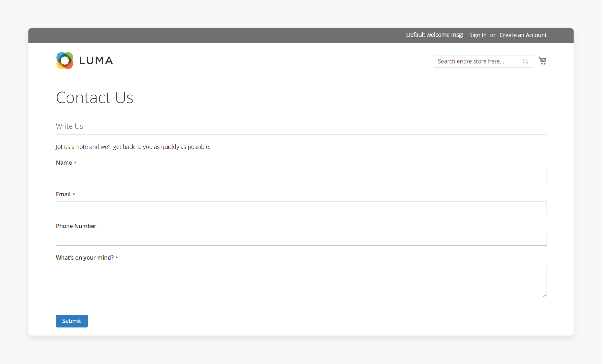The height and width of the screenshot is (364, 602).
Task: Focus the store search field
Action: (x=483, y=61)
